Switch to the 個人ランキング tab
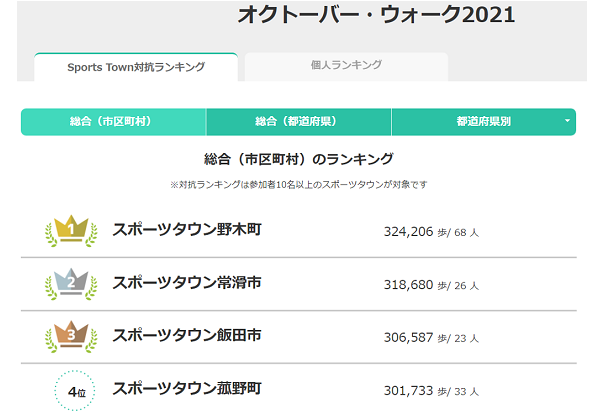The image size is (608, 413). pos(346,65)
